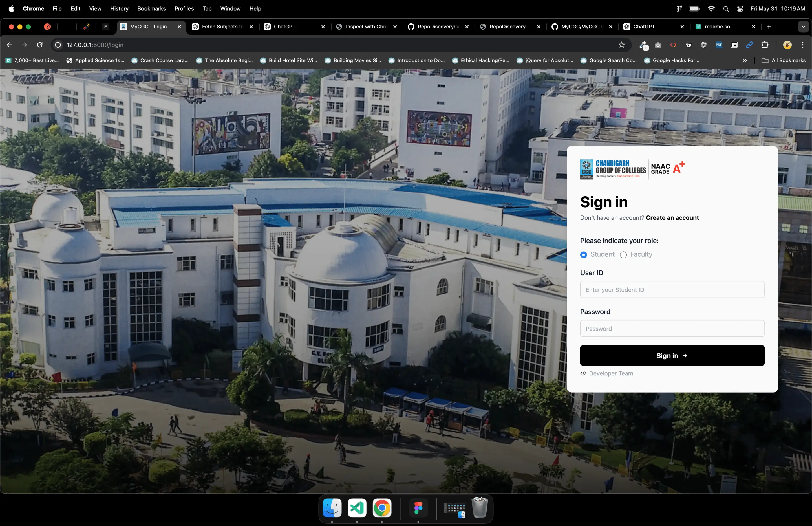Open macOS Spotlight search icon
This screenshot has width=812, height=526.
pos(726,9)
